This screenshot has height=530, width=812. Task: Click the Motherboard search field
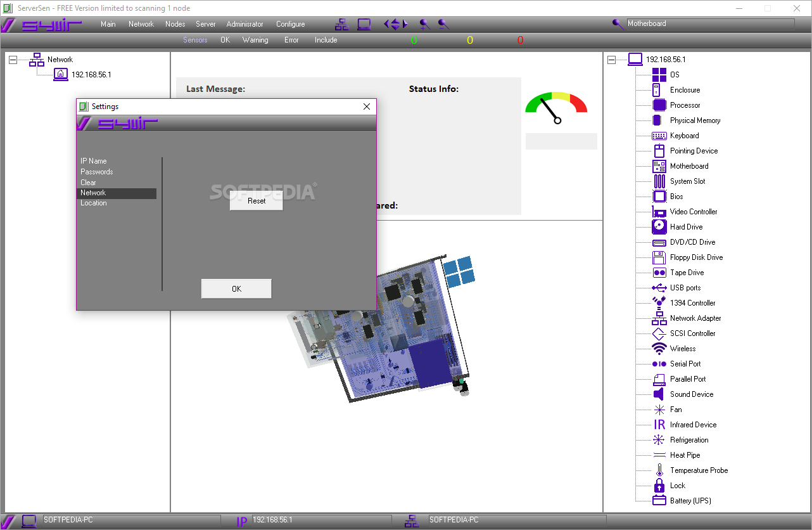[x=709, y=23]
